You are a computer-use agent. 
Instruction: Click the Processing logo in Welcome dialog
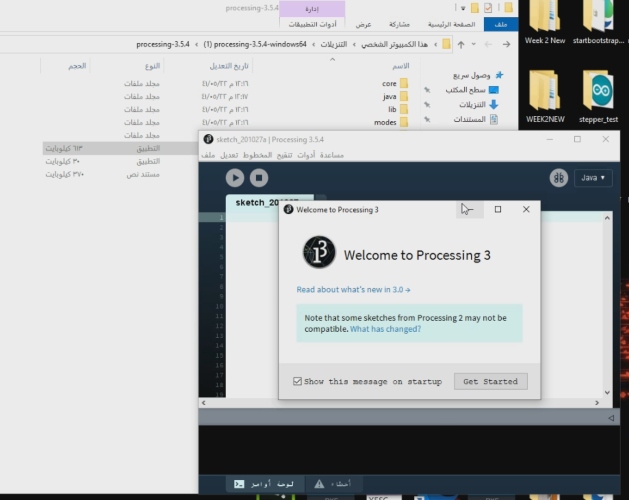319,252
